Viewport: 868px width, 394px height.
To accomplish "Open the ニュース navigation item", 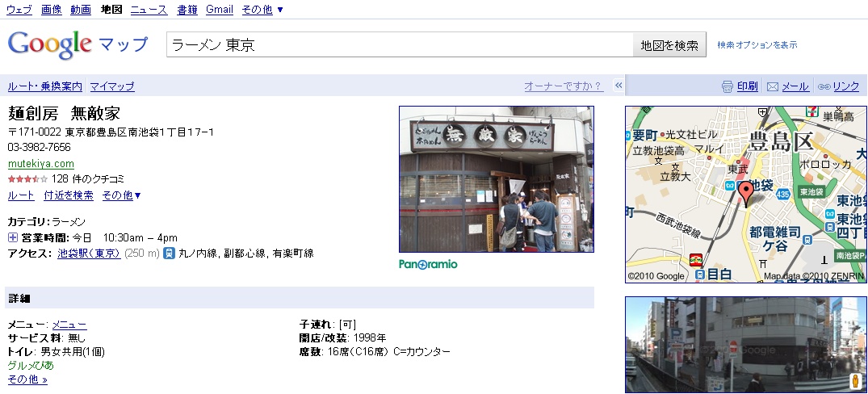I will pyautogui.click(x=149, y=10).
